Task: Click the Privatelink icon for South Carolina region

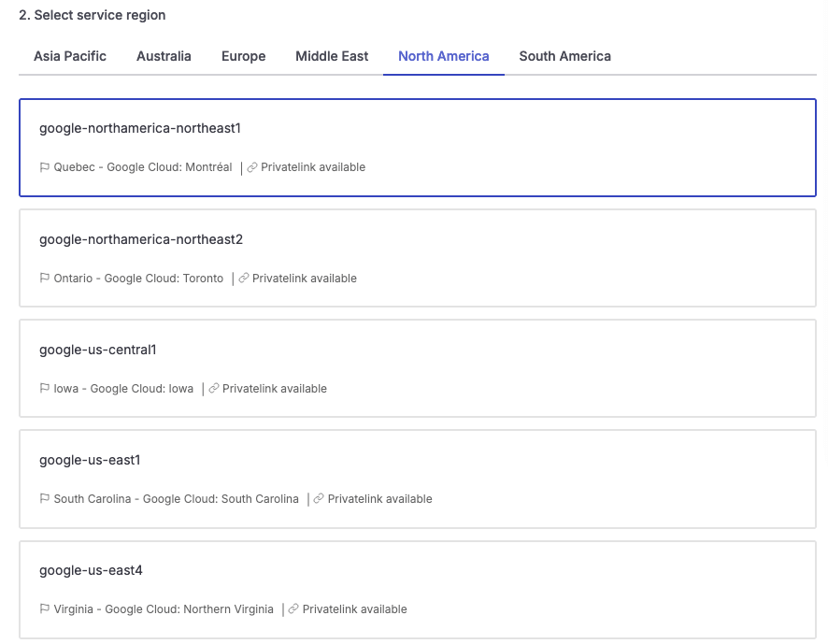Action: [x=317, y=498]
